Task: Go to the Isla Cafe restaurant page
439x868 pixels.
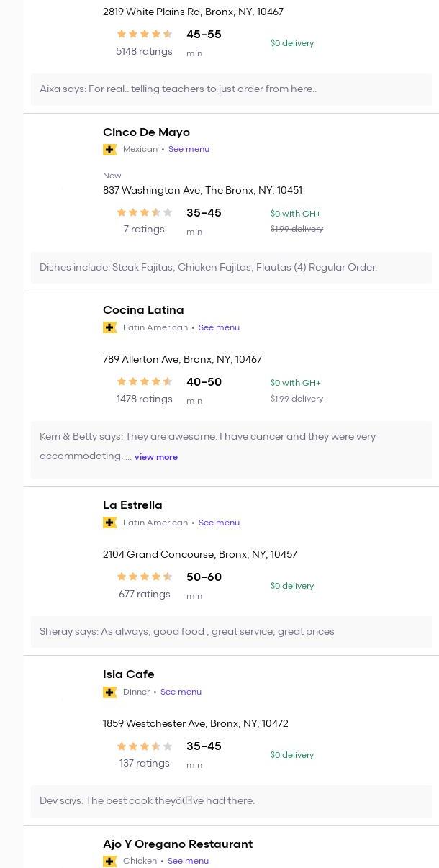Action: click(128, 674)
